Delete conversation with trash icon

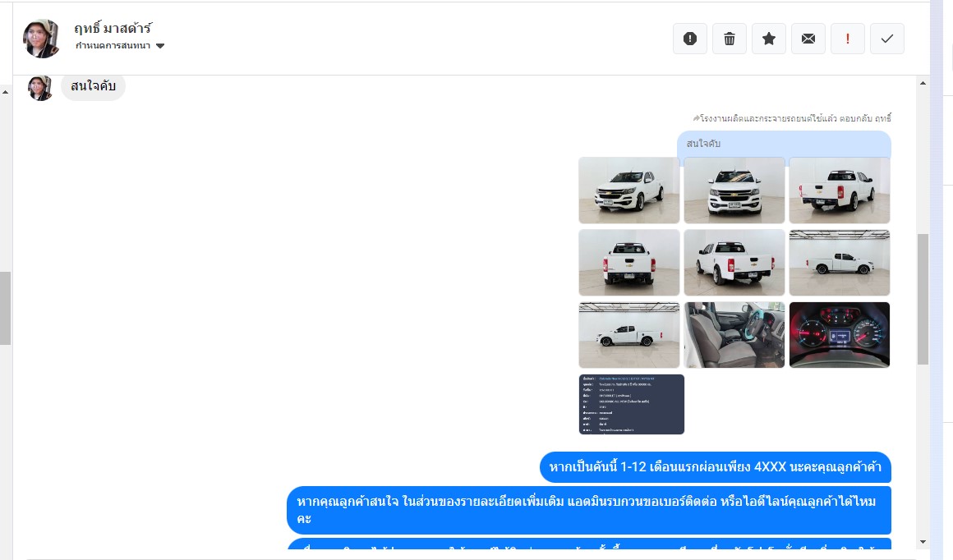click(x=730, y=39)
